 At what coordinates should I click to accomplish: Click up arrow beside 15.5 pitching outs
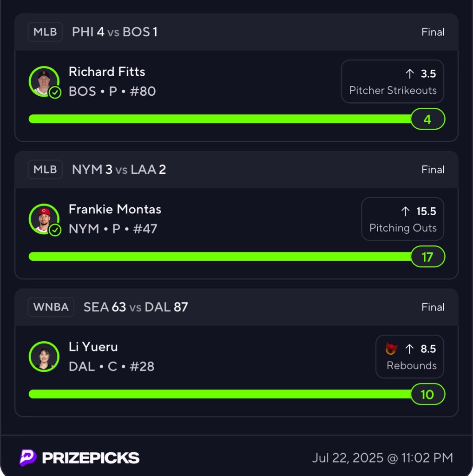point(405,211)
